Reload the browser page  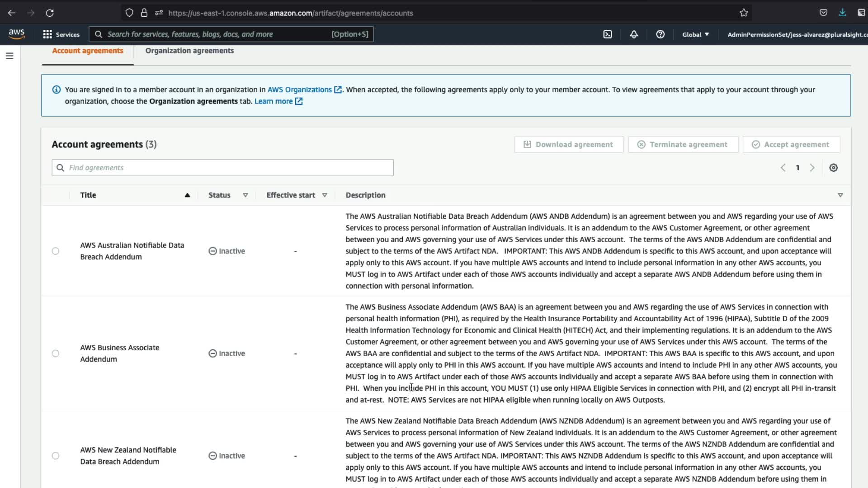pyautogui.click(x=50, y=13)
